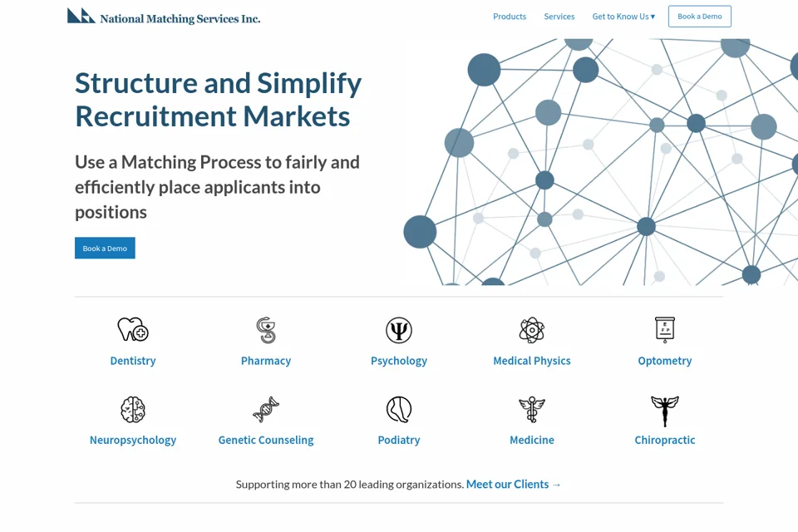Click the Podiatry foot icon
Screen dimensions: 798x532
point(399,409)
